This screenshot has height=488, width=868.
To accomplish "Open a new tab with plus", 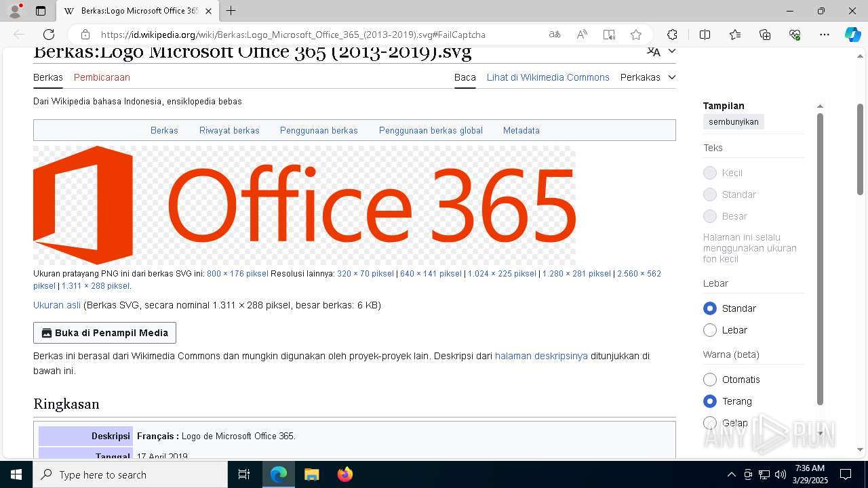I will pyautogui.click(x=231, y=11).
